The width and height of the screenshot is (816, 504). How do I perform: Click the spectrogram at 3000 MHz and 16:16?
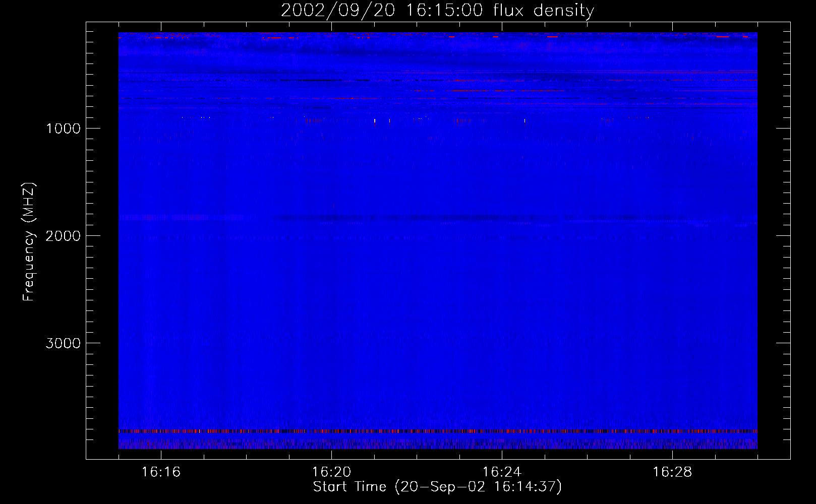tap(161, 343)
